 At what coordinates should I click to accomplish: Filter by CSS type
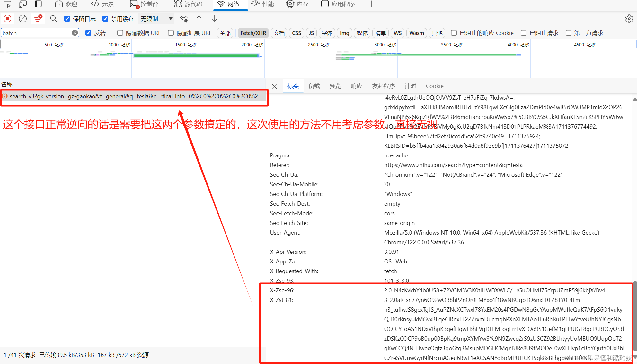tap(296, 33)
